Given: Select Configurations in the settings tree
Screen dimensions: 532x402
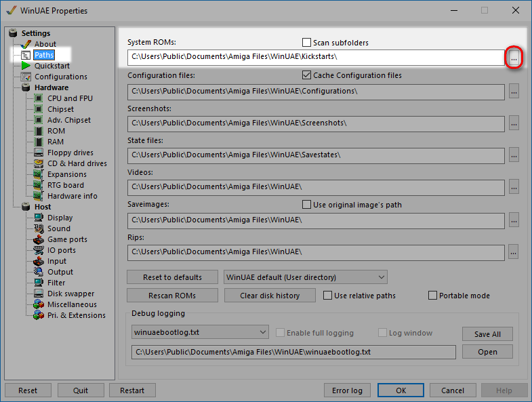Looking at the screenshot, I should (60, 77).
